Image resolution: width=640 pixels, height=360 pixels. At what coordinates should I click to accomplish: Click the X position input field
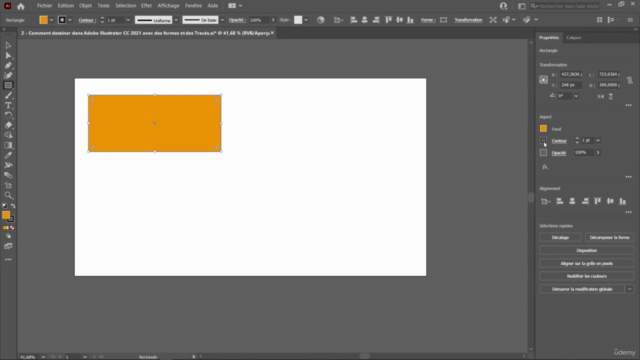[x=571, y=74]
